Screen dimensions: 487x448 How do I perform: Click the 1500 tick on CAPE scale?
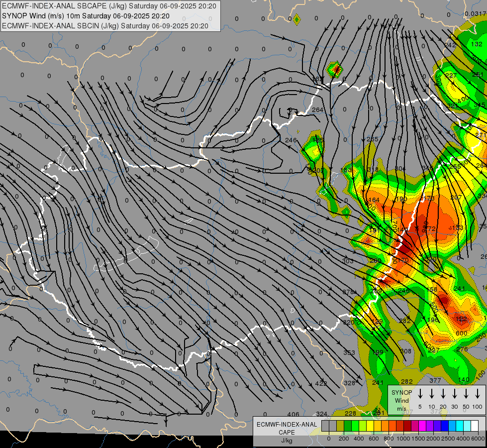[x=418, y=439]
